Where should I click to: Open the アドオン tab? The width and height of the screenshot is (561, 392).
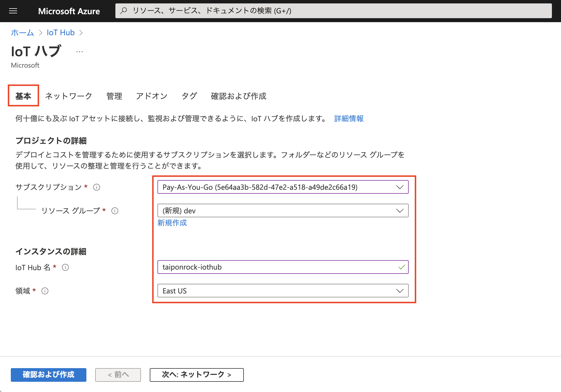pyautogui.click(x=152, y=96)
